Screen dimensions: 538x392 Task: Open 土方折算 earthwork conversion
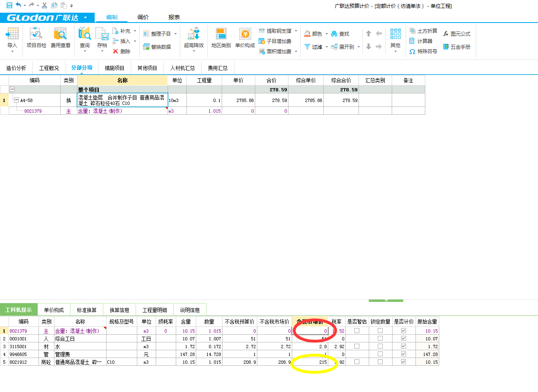point(423,31)
